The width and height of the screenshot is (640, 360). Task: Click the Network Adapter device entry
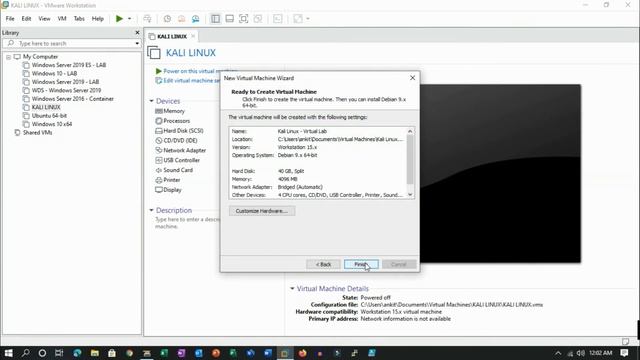point(184,150)
